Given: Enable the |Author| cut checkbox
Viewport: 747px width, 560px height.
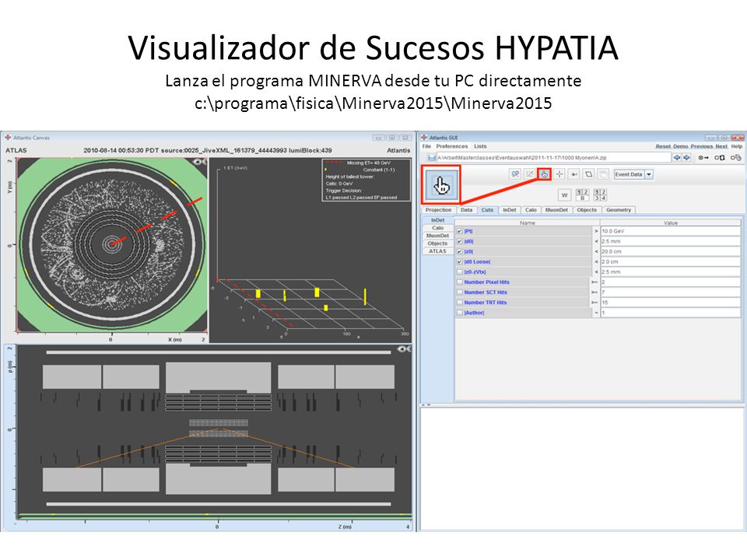Looking at the screenshot, I should tap(460, 313).
